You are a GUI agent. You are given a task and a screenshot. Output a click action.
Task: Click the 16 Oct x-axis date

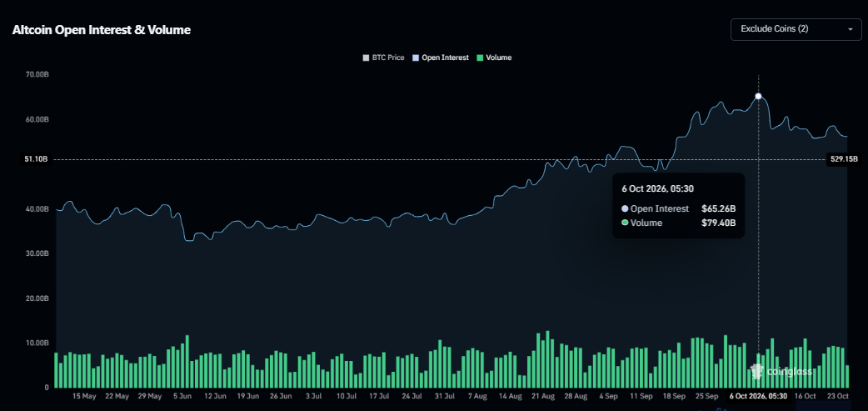(805, 397)
